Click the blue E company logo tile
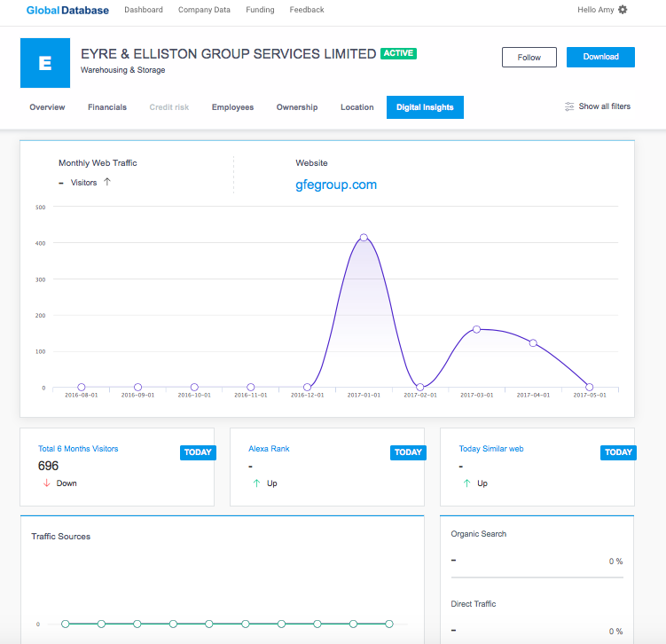This screenshot has height=644, width=666. coord(45,63)
